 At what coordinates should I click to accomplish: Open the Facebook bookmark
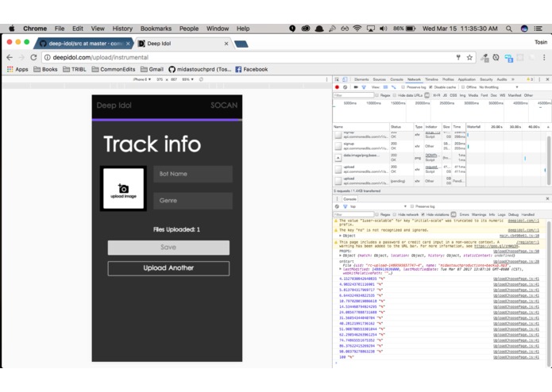click(x=252, y=69)
